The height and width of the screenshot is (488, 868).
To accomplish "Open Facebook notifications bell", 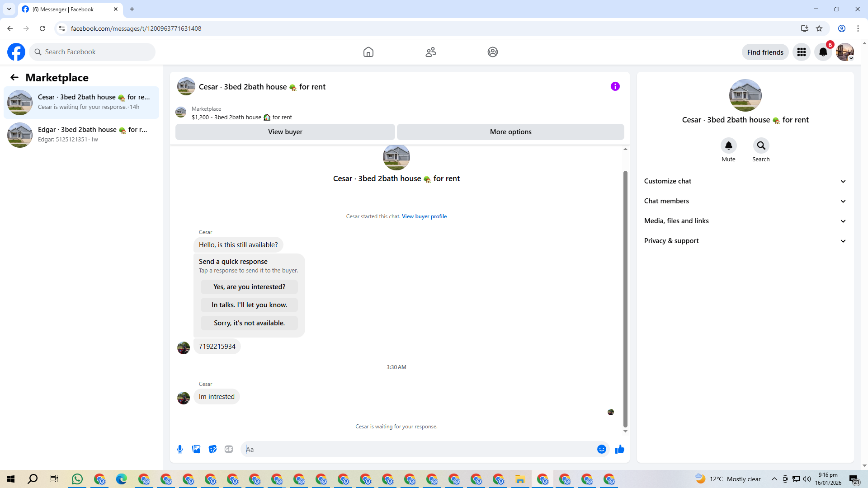I will click(x=823, y=52).
